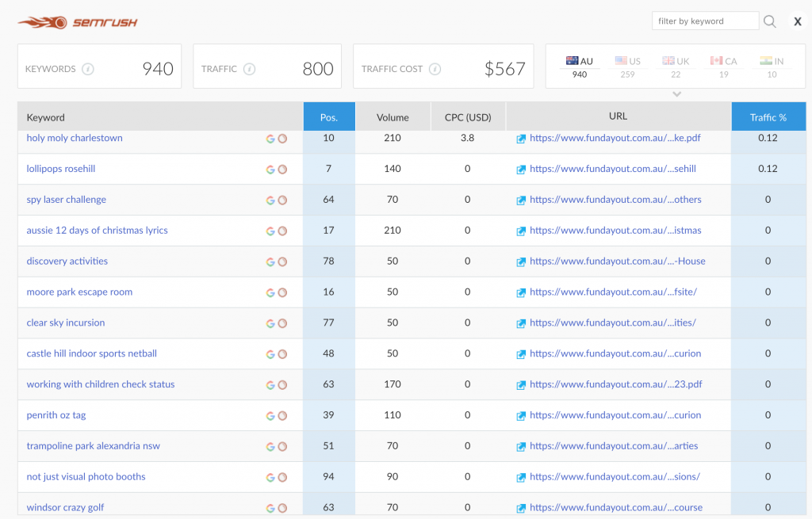812x519 pixels.
Task: Sort by the Pos. column header
Action: pyautogui.click(x=329, y=117)
